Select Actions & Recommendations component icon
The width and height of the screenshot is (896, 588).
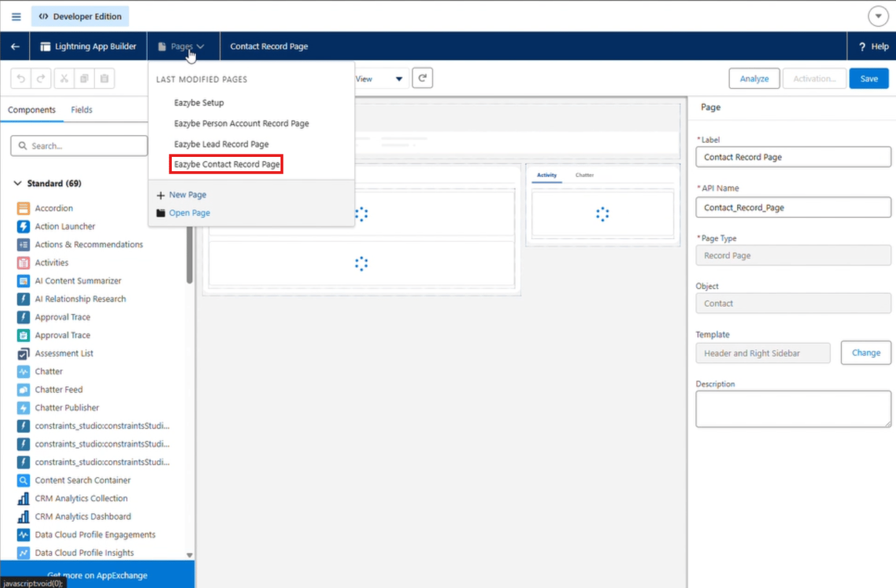23,245
